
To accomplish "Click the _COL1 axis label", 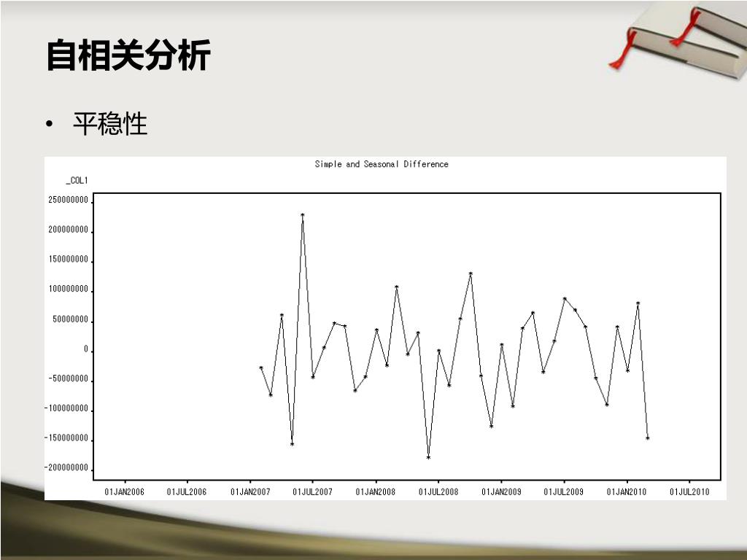I will pyautogui.click(x=77, y=181).
